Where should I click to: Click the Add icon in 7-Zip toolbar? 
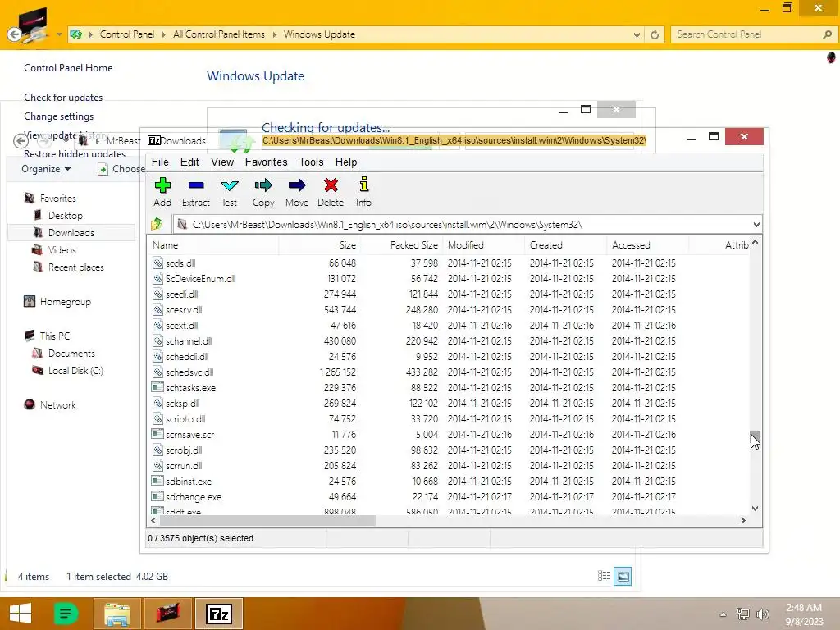coord(162,185)
